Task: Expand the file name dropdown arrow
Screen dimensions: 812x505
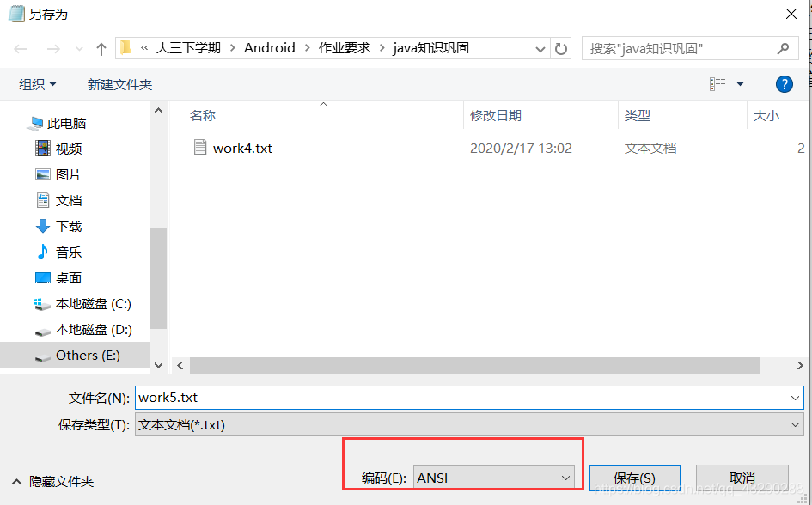Action: tap(795, 398)
